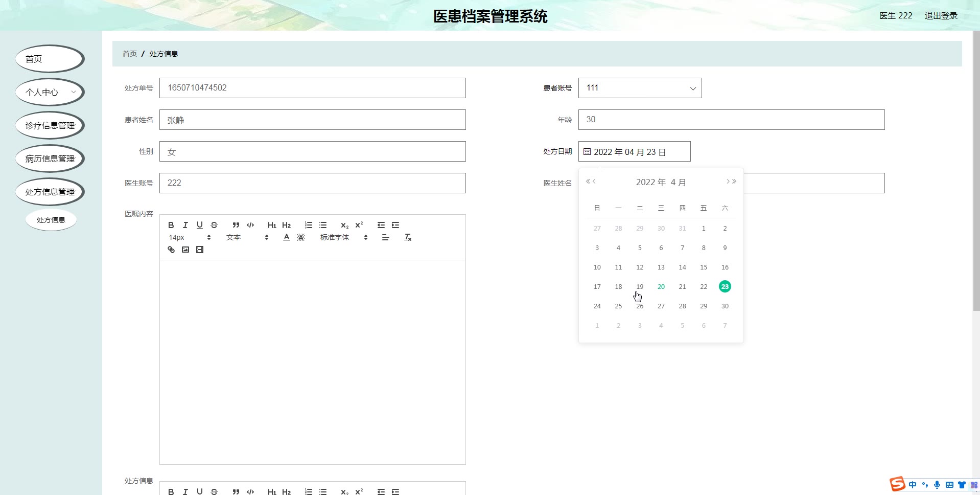The image size is (980, 495).
Task: Click the 医生 222 user label
Action: [896, 16]
